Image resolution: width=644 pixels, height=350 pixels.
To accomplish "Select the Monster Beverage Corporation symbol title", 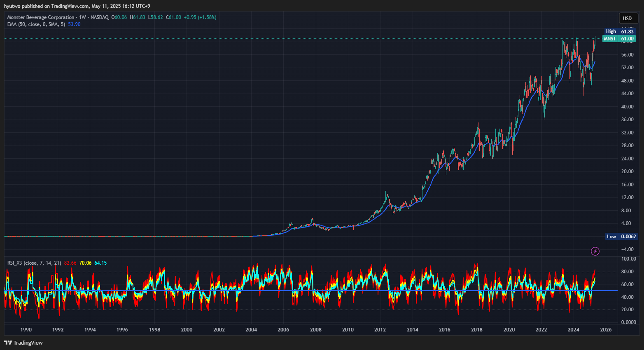I will pyautogui.click(x=41, y=17).
